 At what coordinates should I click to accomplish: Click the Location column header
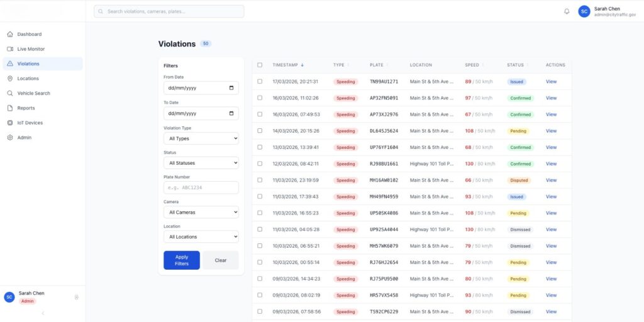tap(421, 65)
